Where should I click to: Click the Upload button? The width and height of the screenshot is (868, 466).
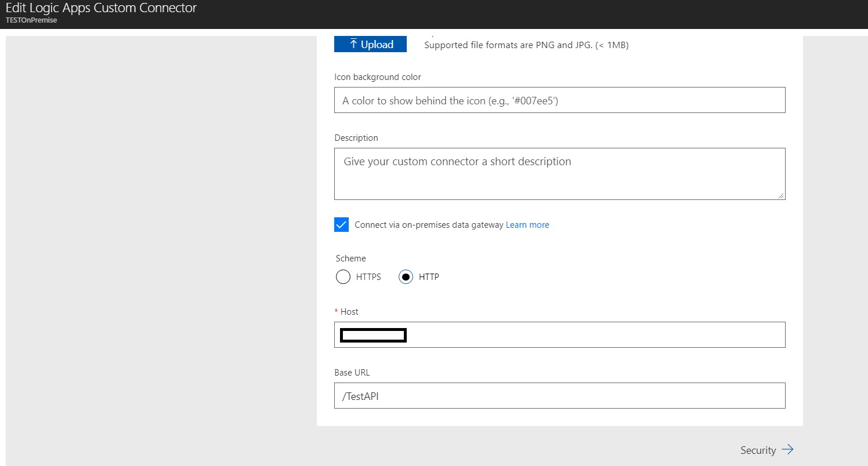[x=370, y=44]
